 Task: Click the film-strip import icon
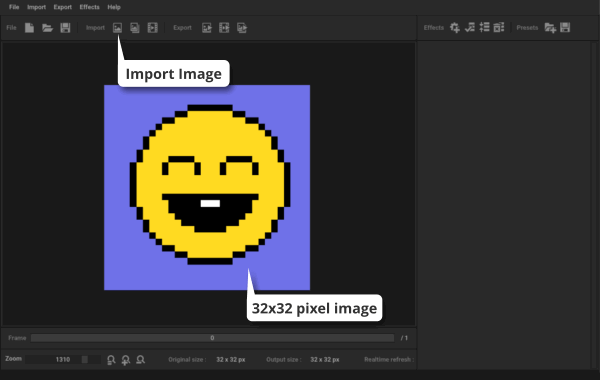(152, 28)
